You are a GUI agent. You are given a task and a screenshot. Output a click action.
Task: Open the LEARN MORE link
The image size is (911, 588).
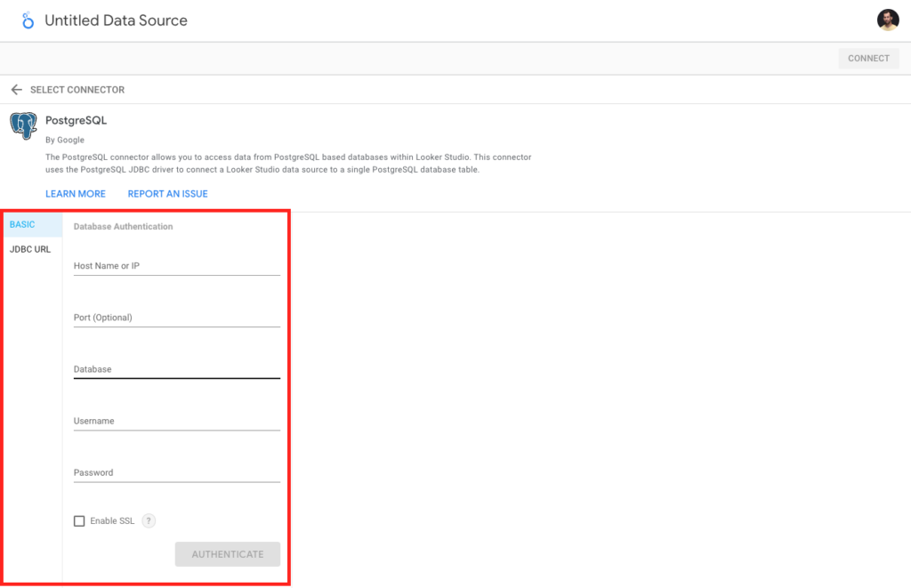[x=76, y=193]
